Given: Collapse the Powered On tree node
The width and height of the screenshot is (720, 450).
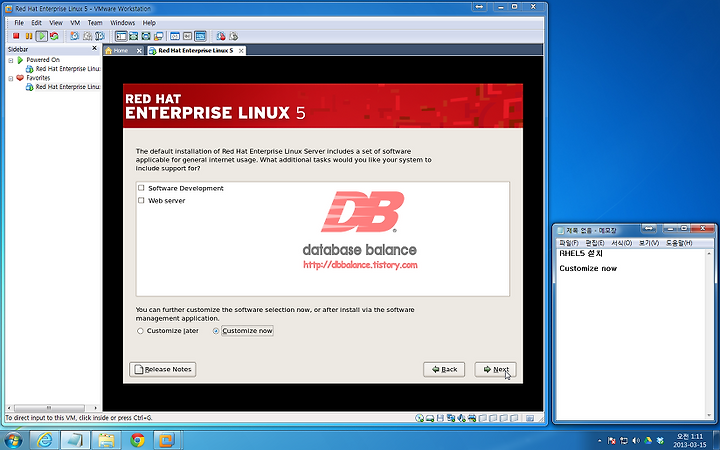Looking at the screenshot, I should [11, 60].
